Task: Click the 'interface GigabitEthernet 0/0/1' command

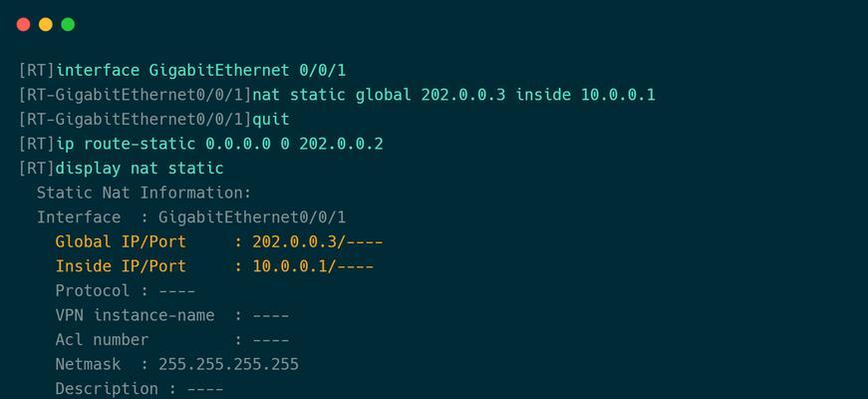Action: coord(201,71)
